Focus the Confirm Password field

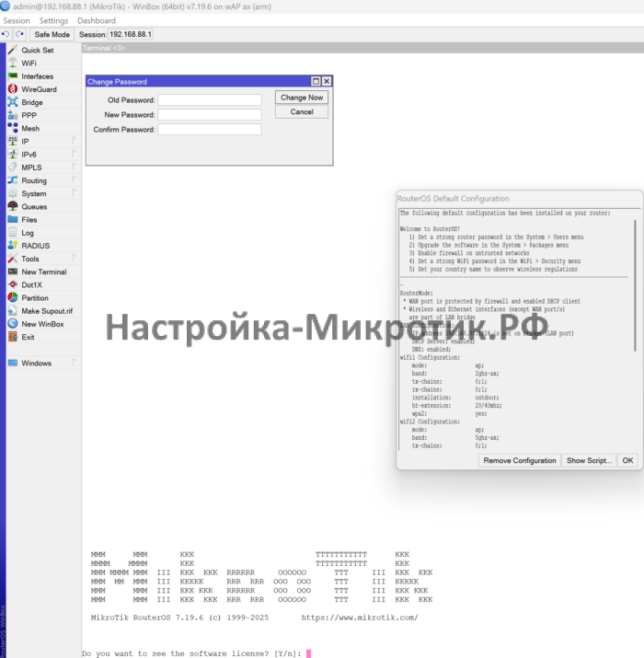(x=210, y=129)
